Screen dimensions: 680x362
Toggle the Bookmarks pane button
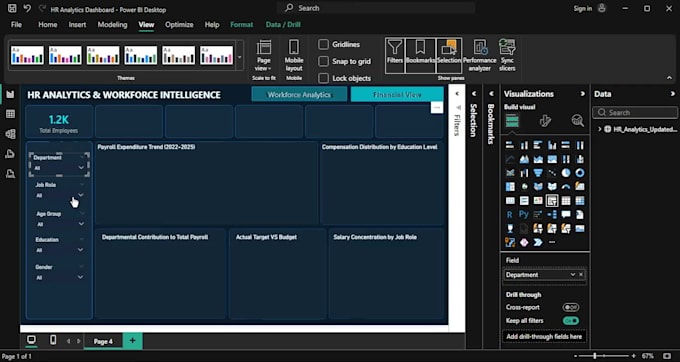click(420, 55)
